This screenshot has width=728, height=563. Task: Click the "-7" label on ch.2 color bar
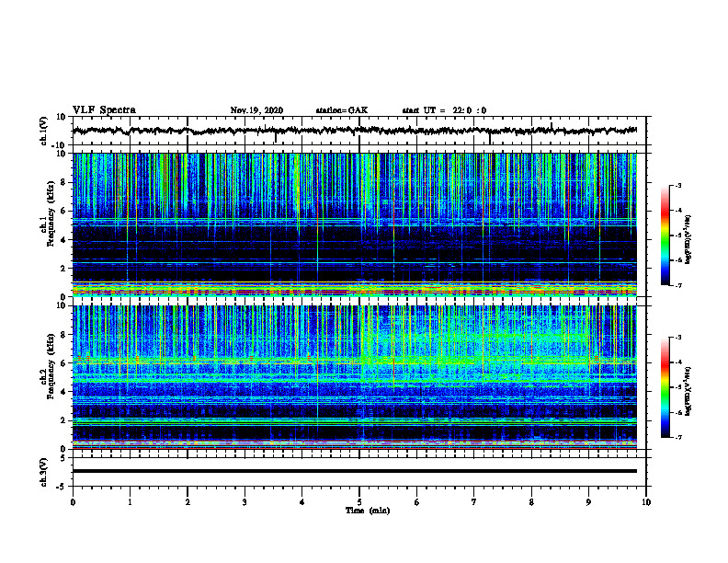(677, 437)
